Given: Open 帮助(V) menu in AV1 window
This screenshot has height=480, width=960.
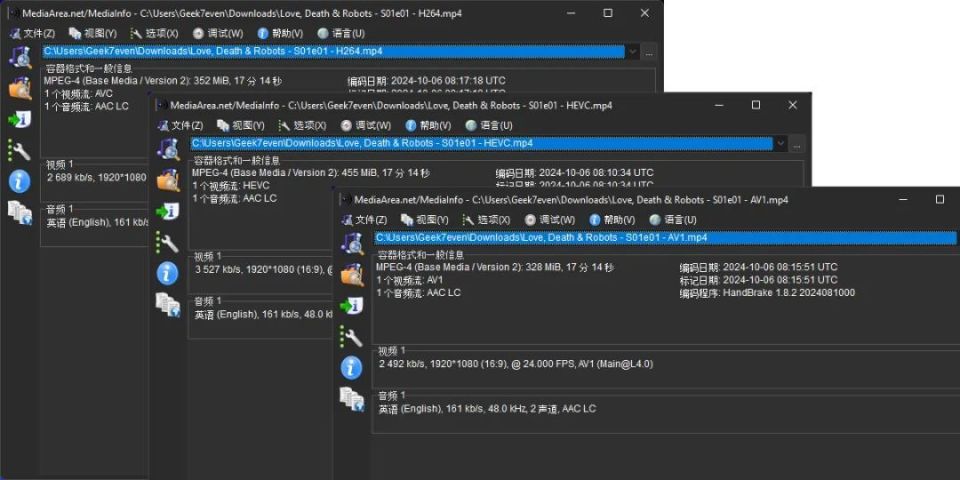Looking at the screenshot, I should click(612, 220).
